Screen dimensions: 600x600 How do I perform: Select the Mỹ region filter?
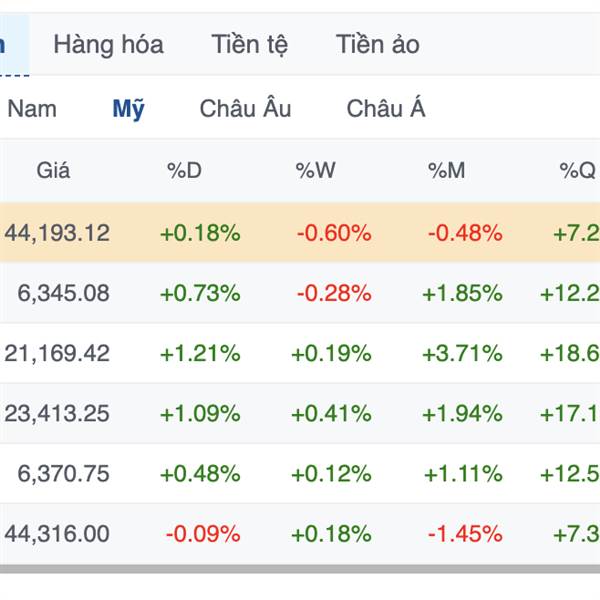pos(129,109)
